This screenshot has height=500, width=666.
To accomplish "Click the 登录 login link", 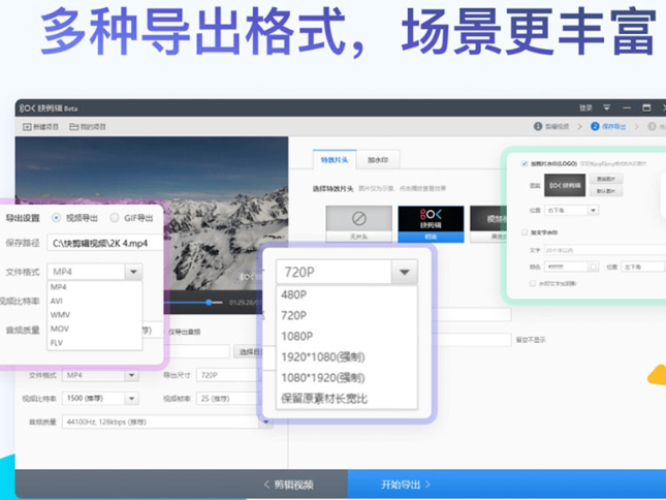I will tap(586, 108).
